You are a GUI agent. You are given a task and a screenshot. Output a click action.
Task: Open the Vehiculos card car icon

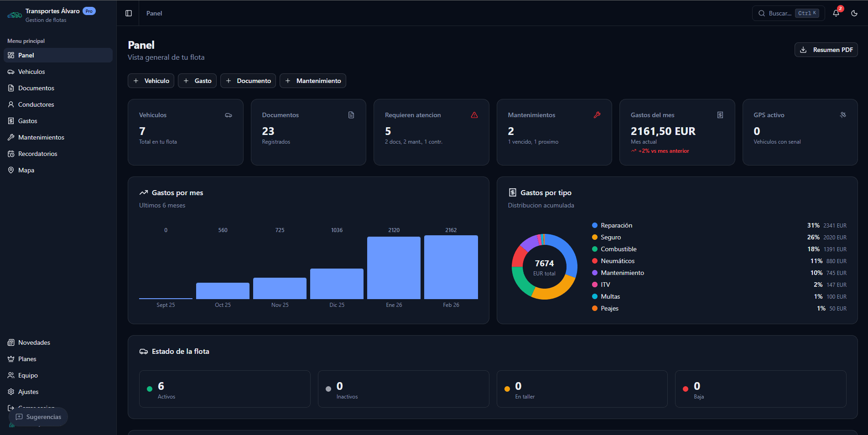229,115
